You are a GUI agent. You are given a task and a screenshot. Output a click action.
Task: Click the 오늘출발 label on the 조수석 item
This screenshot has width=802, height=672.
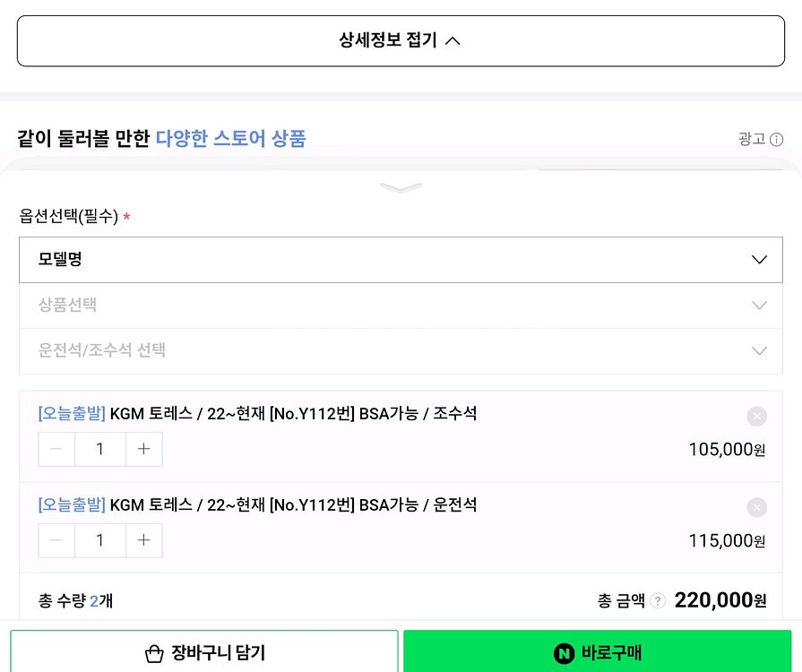pyautogui.click(x=72, y=414)
